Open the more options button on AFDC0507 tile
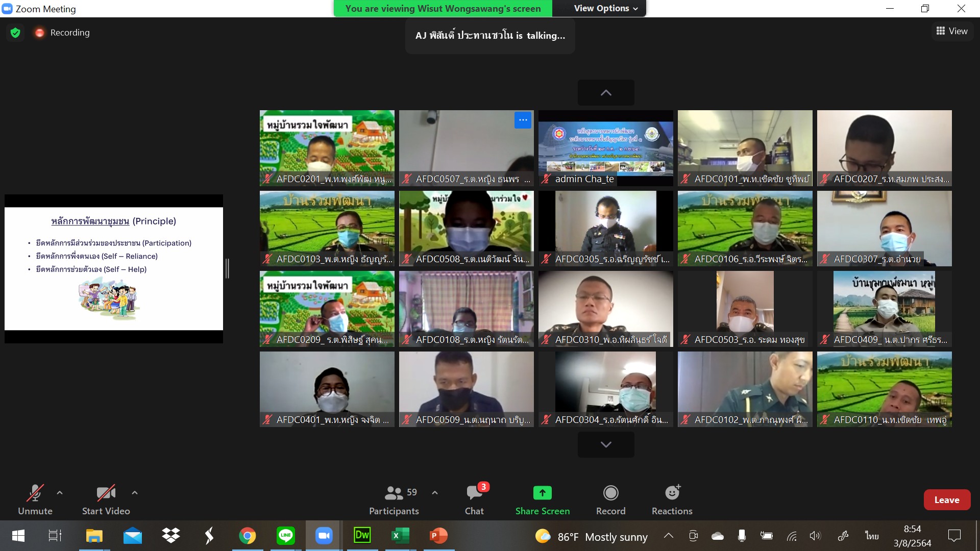This screenshot has height=551, width=980. click(523, 120)
